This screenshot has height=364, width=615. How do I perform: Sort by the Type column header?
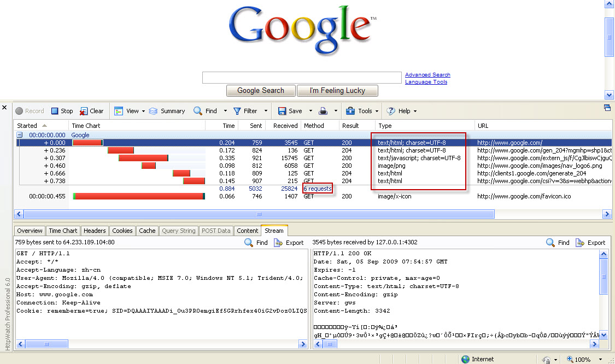pyautogui.click(x=424, y=126)
